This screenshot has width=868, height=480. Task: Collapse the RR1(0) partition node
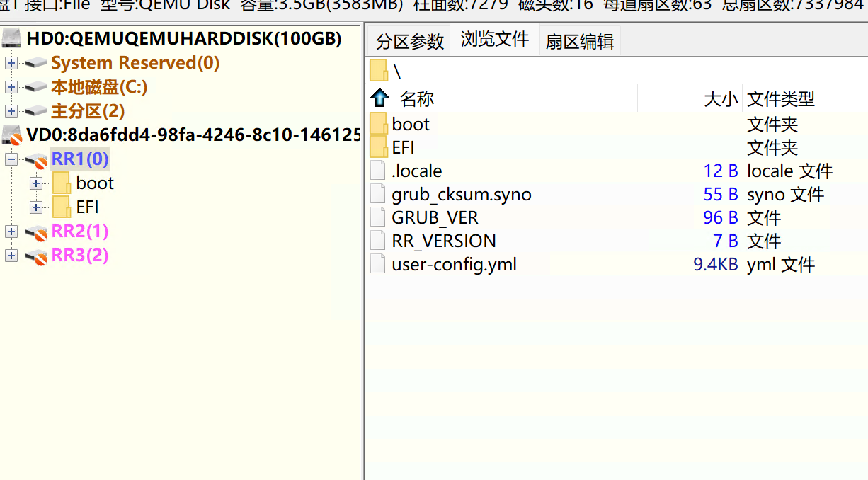click(11, 159)
